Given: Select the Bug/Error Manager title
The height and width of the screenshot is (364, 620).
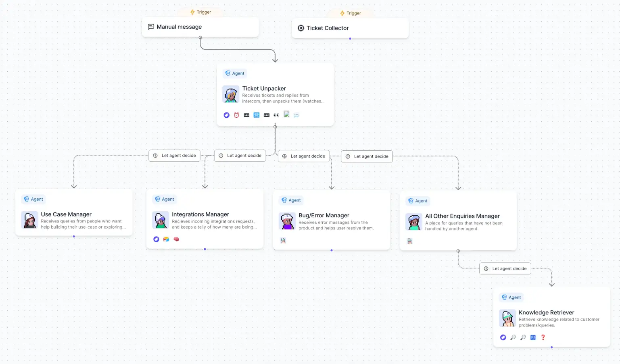Looking at the screenshot, I should point(324,216).
